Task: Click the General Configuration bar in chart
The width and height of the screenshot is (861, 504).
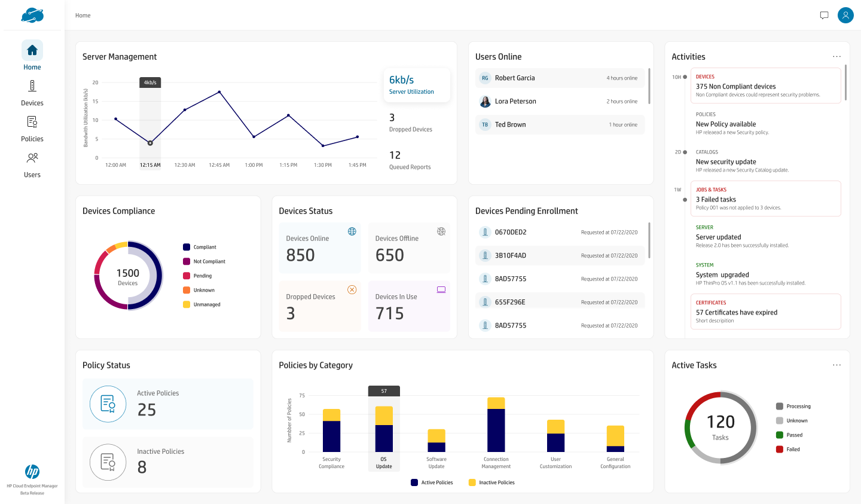Action: pyautogui.click(x=615, y=439)
